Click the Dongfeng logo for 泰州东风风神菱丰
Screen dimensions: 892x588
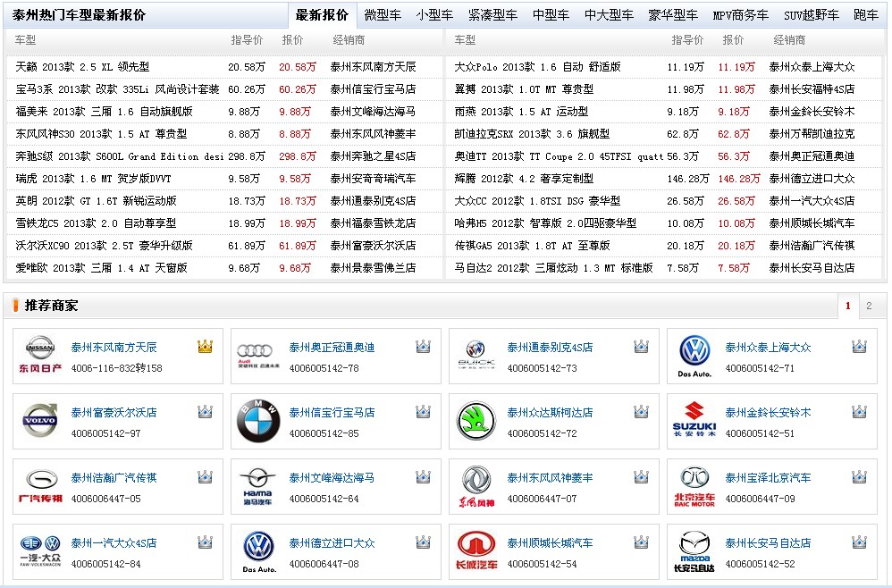coord(476,486)
